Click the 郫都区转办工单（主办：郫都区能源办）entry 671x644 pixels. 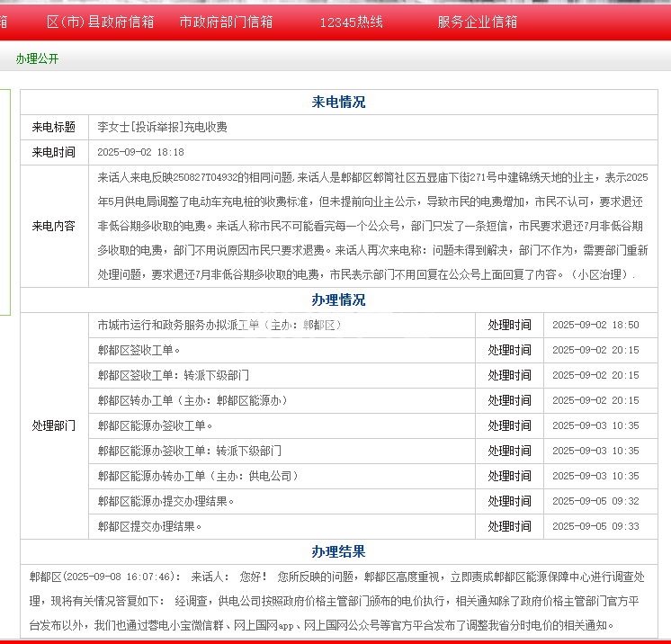pyautogui.click(x=192, y=400)
